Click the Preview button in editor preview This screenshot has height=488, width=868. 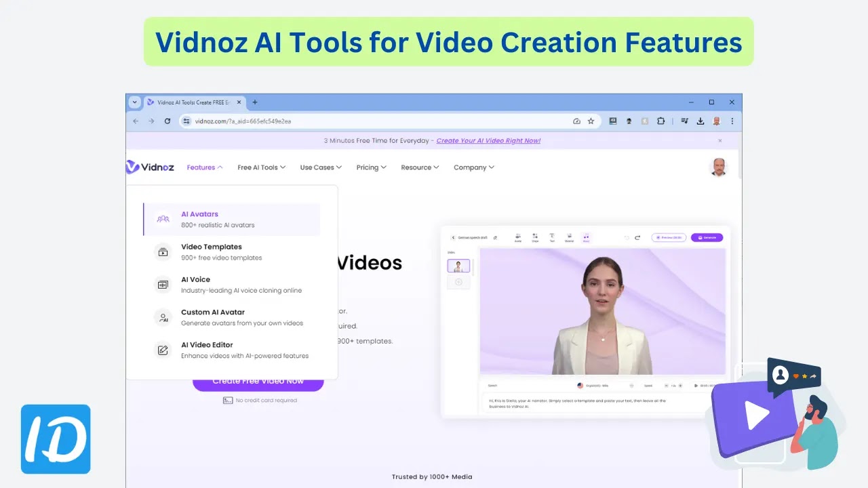668,237
